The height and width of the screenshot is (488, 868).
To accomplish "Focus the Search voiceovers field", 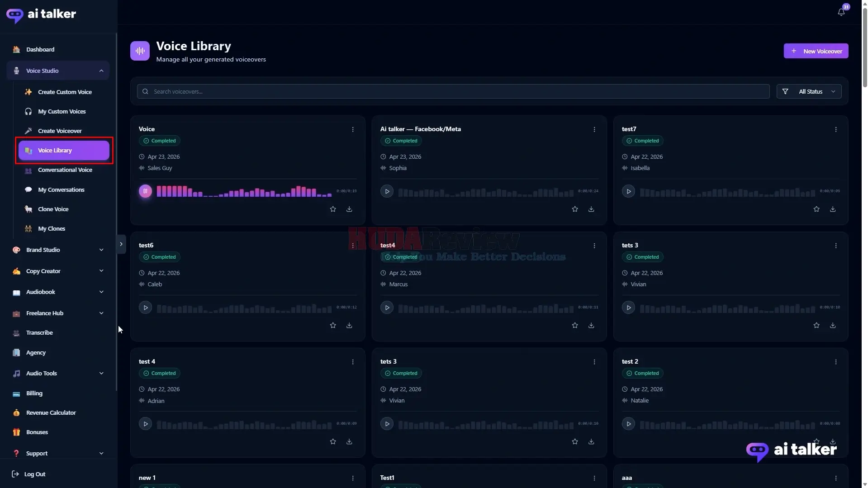I will (x=453, y=91).
